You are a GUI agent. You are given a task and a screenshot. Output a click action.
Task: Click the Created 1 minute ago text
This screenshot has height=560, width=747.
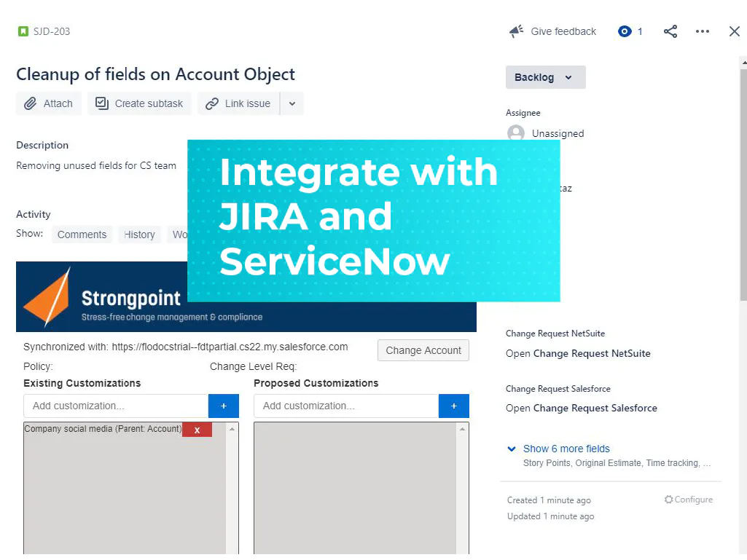click(549, 500)
